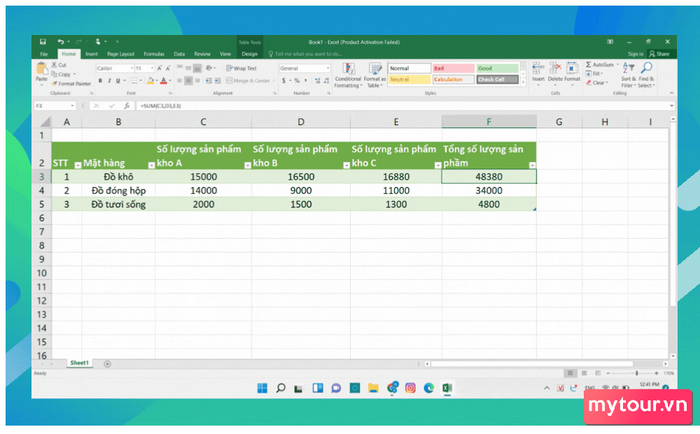Screen dimensions: 700x434
Task: Open the Page Layout tab
Action: coord(120,53)
